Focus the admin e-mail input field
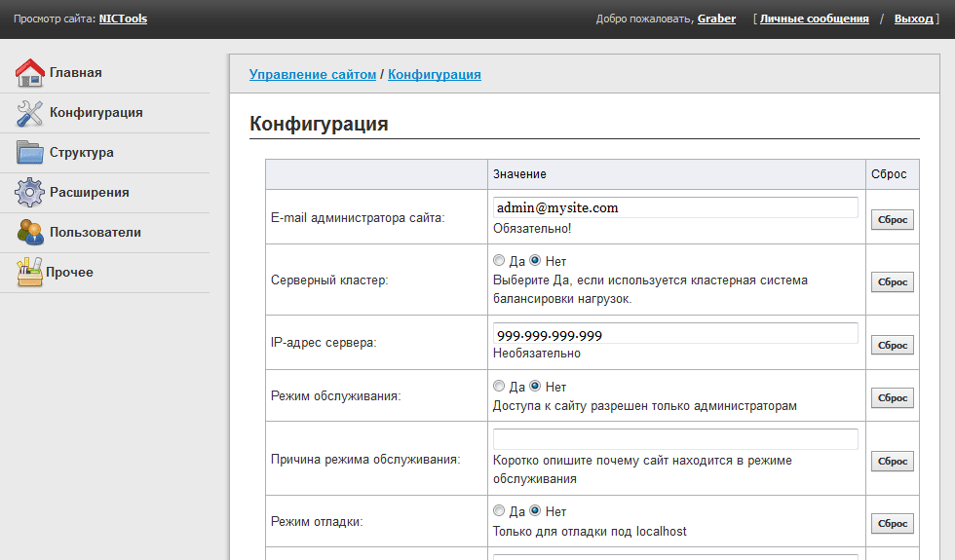955x560 pixels. pyautogui.click(x=675, y=207)
